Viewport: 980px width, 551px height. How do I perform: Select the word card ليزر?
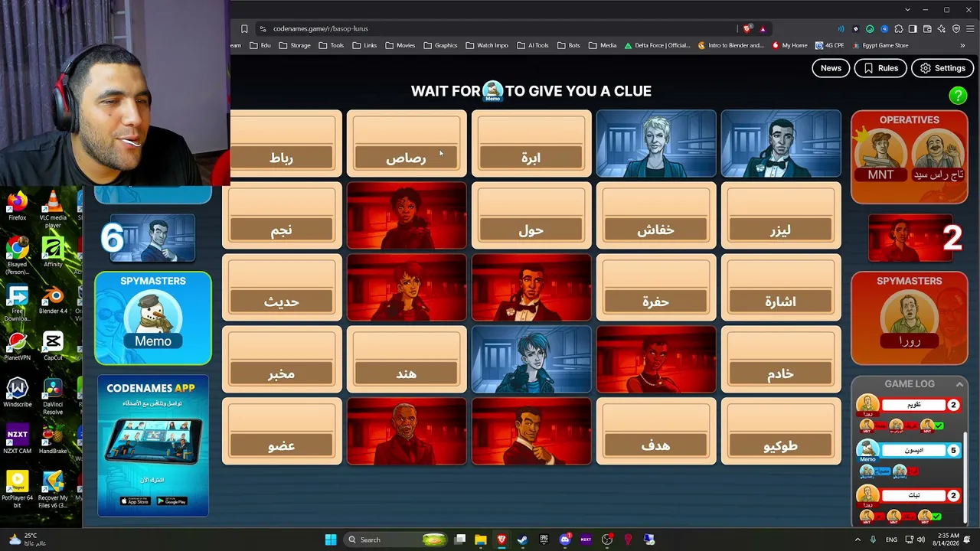coord(781,216)
